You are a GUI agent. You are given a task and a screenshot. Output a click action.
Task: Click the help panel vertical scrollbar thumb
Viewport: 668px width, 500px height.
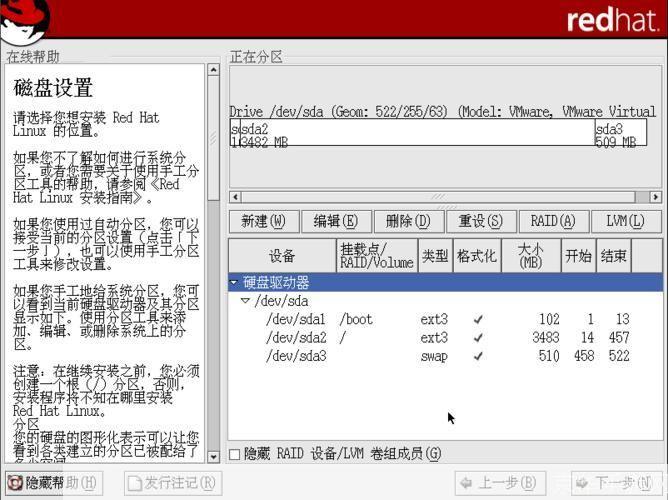pyautogui.click(x=213, y=138)
